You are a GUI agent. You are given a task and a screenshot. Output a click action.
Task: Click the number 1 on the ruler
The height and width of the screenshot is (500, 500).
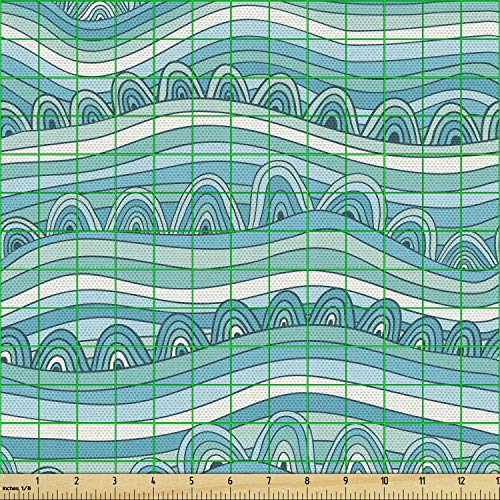pyautogui.click(x=38, y=481)
